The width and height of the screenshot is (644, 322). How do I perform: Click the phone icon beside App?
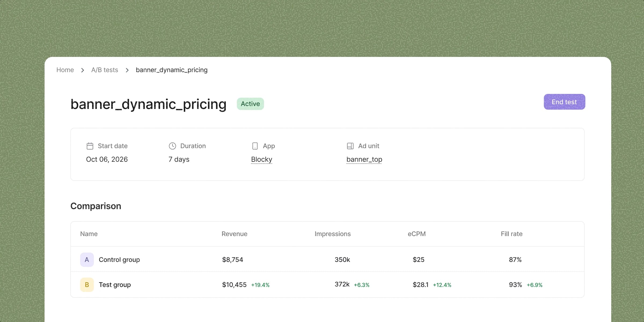(255, 146)
